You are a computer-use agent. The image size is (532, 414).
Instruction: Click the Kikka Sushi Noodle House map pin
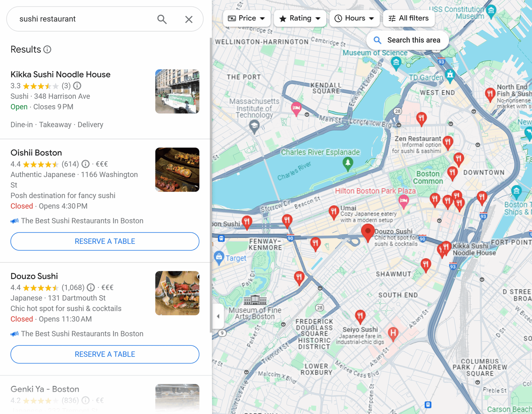(x=446, y=247)
